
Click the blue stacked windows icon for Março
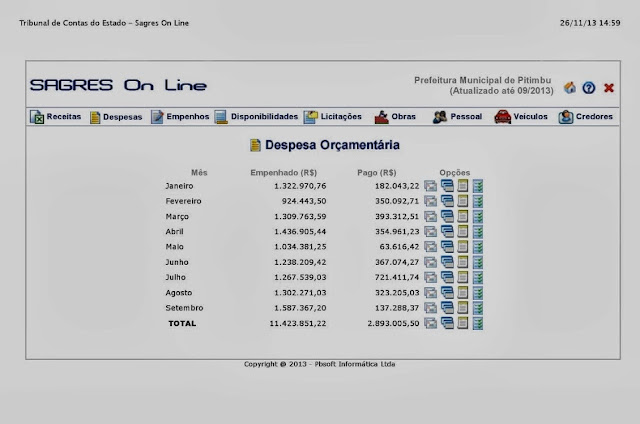447,217
